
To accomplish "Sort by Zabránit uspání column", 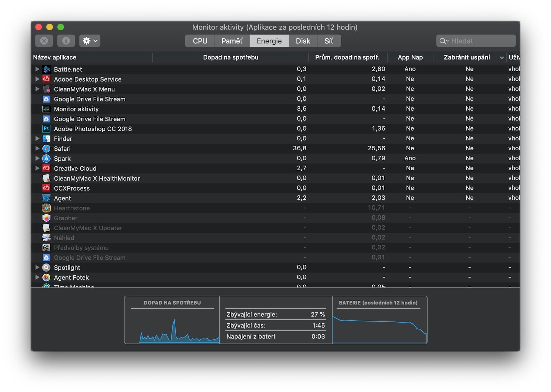I will pyautogui.click(x=469, y=57).
